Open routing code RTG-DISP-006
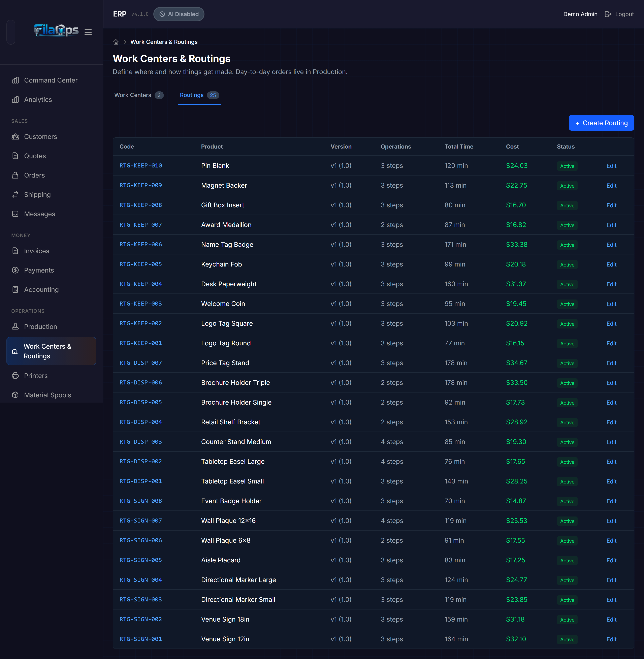The height and width of the screenshot is (659, 644). [x=141, y=383]
